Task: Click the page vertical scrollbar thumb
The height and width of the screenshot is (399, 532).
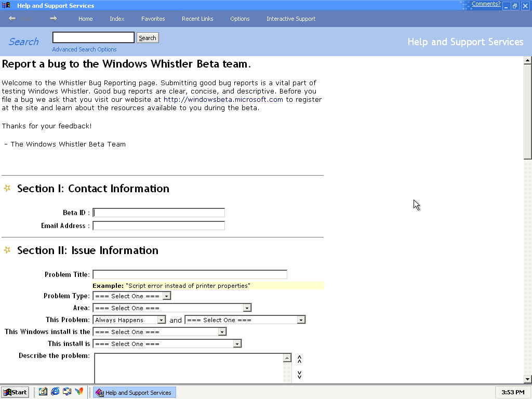Action: pos(527,111)
